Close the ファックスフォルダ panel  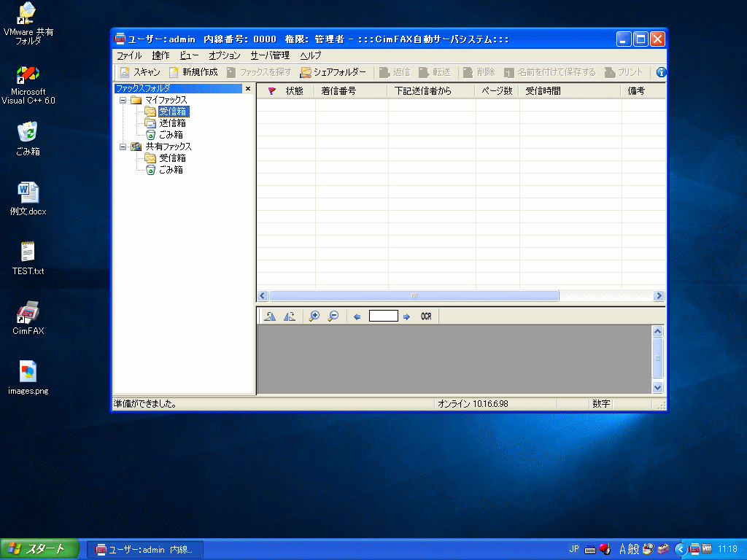[248, 88]
